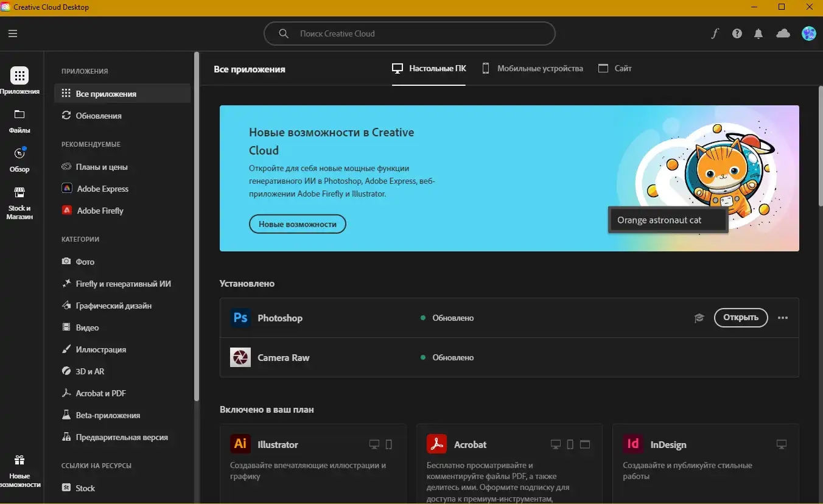This screenshot has height=504, width=823.
Task: Click the Adobe Express icon in sidebar
Action: (x=67, y=189)
